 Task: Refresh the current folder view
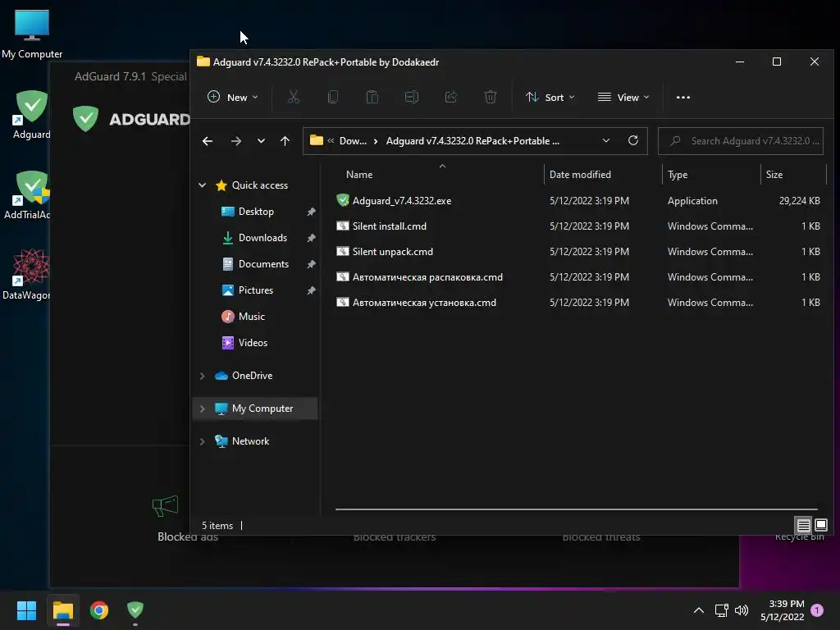632,140
